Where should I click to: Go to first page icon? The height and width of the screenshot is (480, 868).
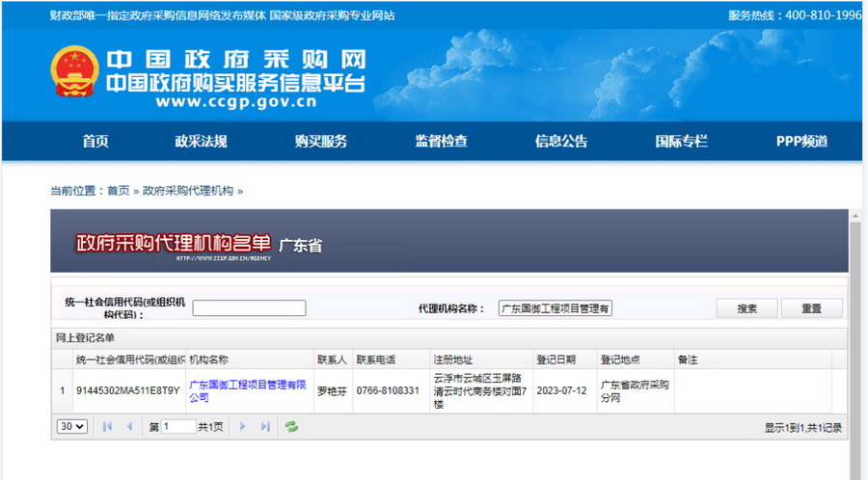pyautogui.click(x=107, y=426)
